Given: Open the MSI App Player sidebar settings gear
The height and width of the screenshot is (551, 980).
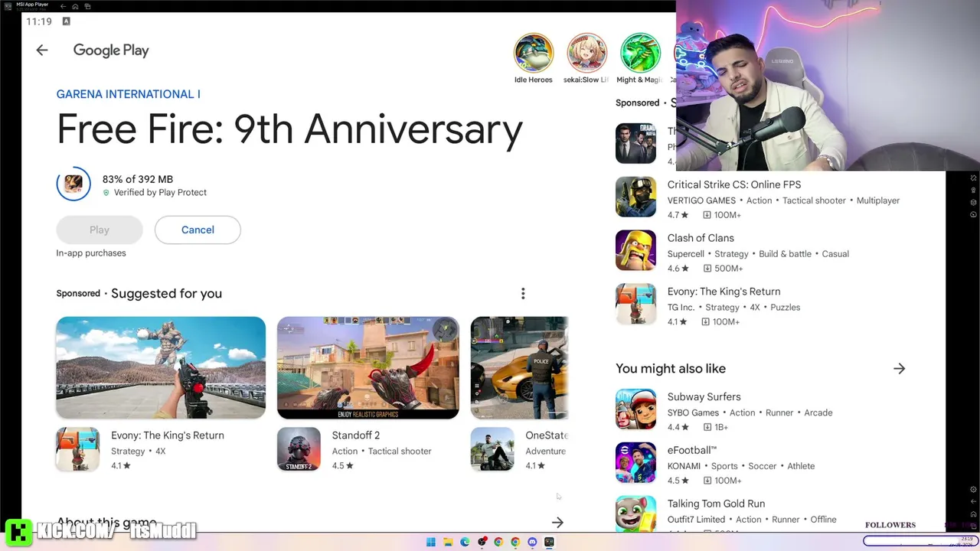Looking at the screenshot, I should coord(973,490).
